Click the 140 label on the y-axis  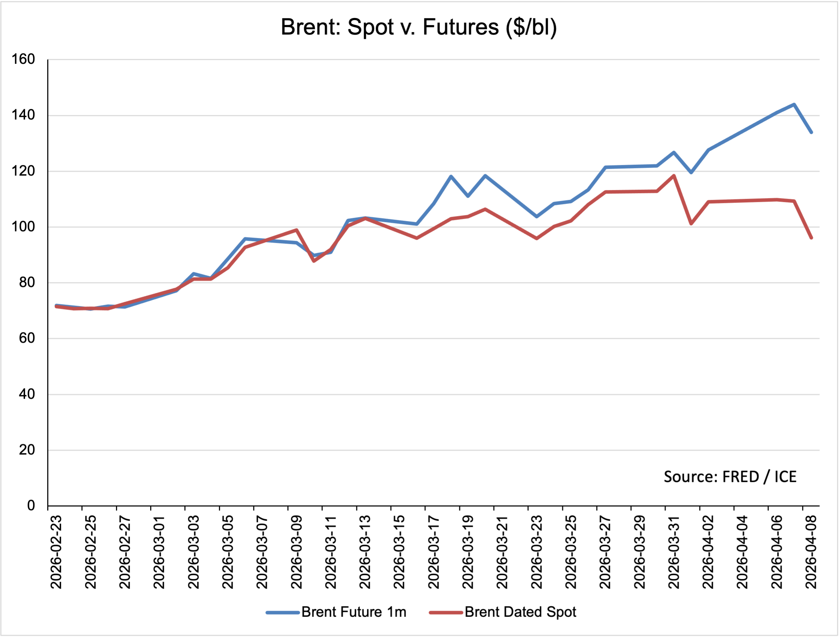click(23, 115)
